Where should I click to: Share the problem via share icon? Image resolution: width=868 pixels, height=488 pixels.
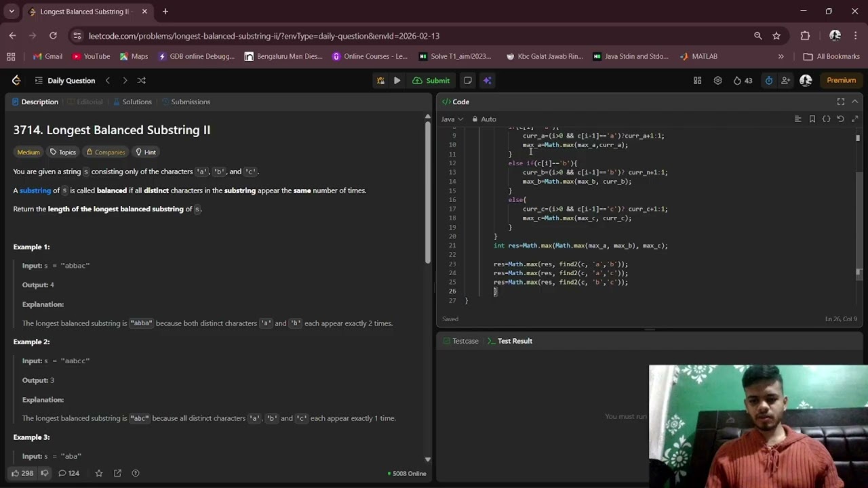[x=117, y=473]
